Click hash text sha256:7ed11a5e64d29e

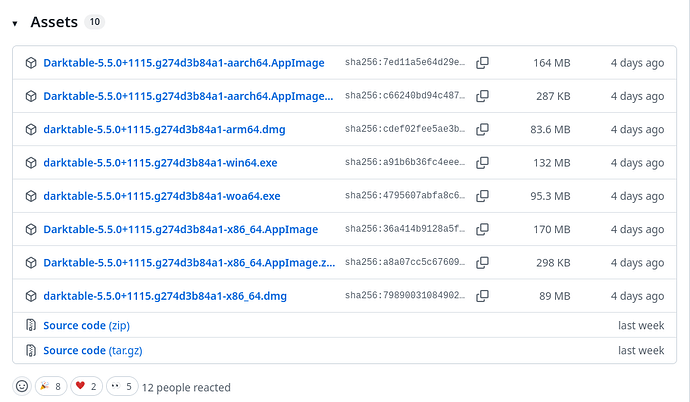pos(405,62)
